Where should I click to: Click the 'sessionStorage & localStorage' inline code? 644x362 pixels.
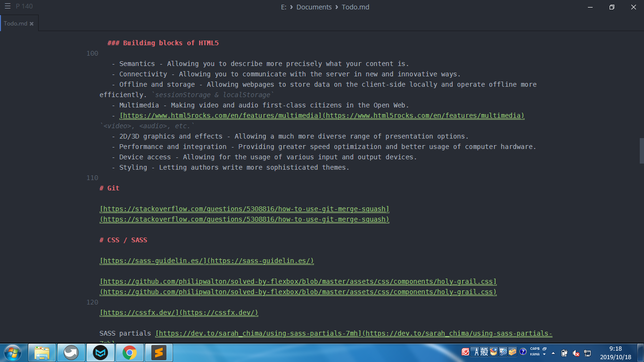(213, 95)
